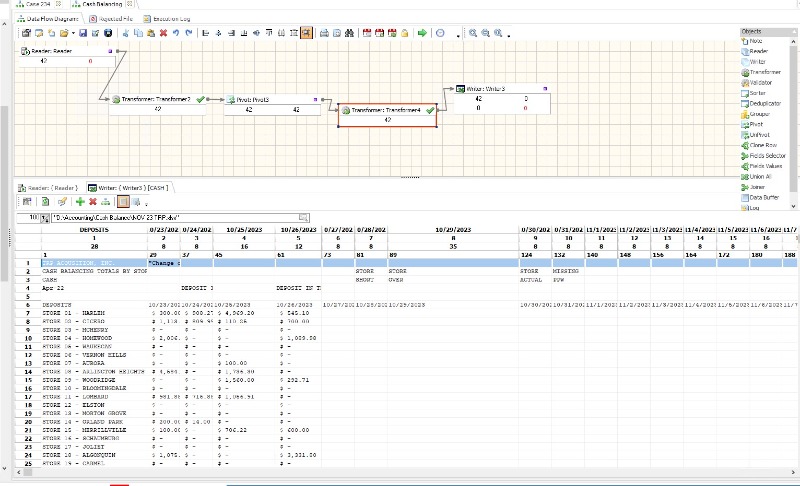Select the Pivot3 node in the diagram

[272, 105]
